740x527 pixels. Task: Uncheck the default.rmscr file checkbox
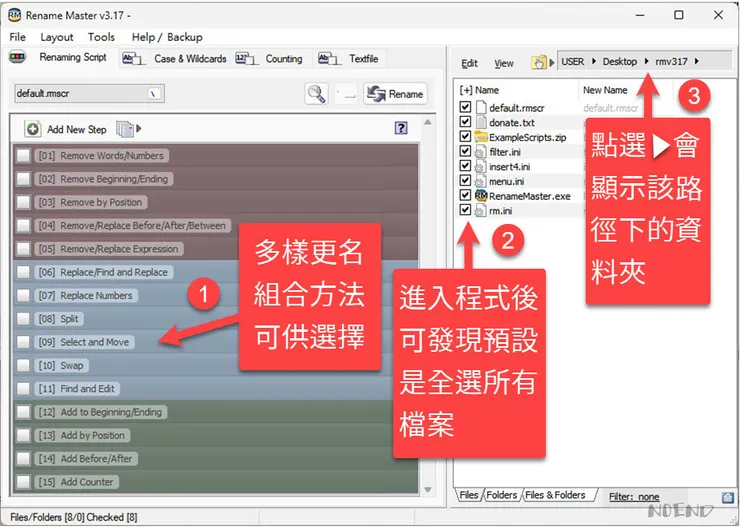(x=465, y=107)
